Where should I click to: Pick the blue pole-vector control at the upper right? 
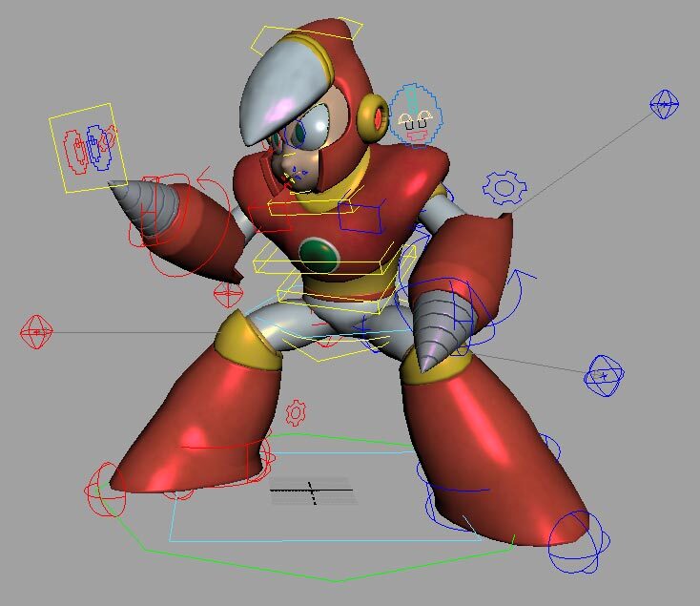pyautogui.click(x=665, y=104)
